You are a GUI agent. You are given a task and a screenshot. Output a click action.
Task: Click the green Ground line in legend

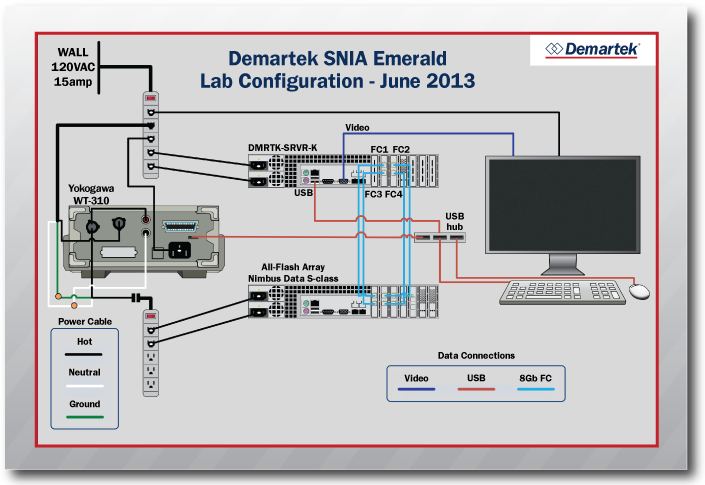coord(84,416)
